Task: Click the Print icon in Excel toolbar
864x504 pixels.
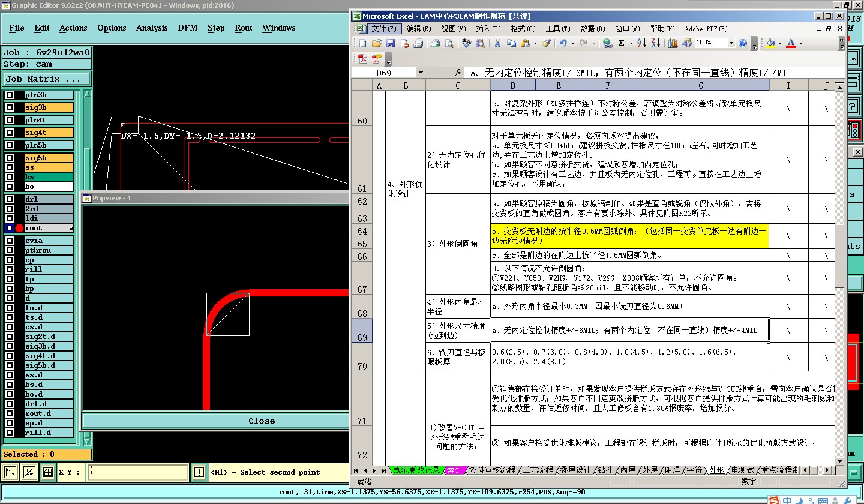Action: click(436, 43)
